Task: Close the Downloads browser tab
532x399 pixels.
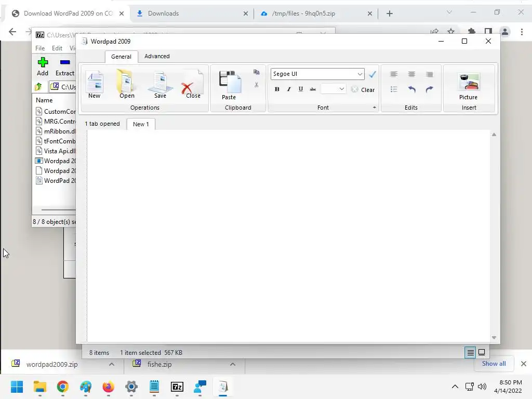Action: tap(246, 14)
